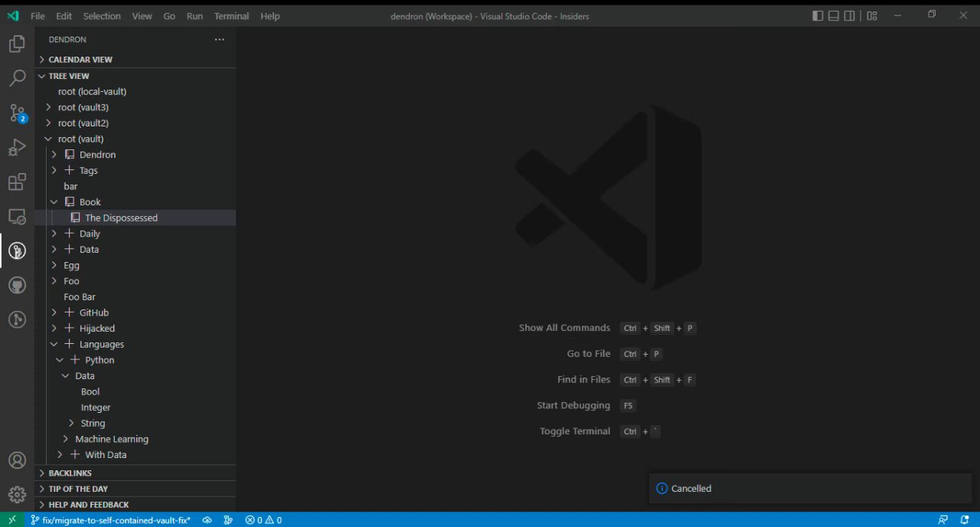Open the Run menu

[x=194, y=16]
